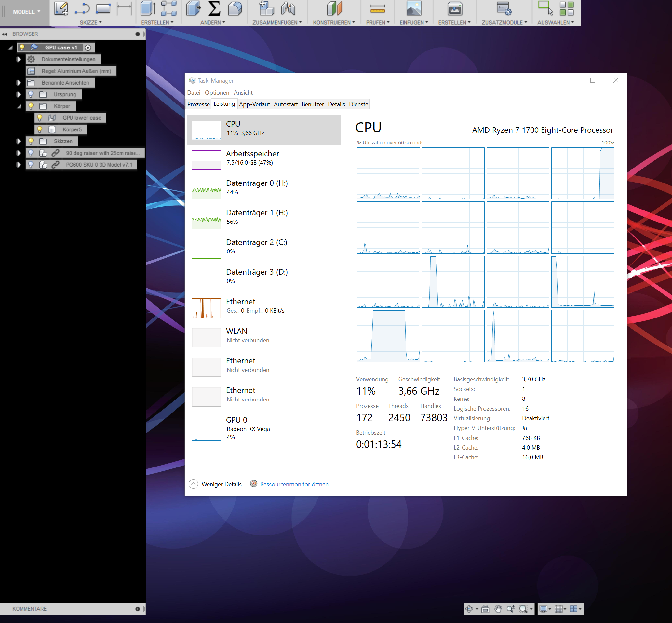Open the ÄNDERN dropdown menu

(x=213, y=22)
